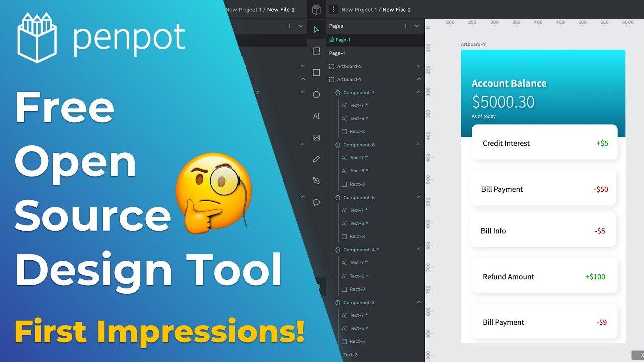Image resolution: width=644 pixels, height=362 pixels.
Task: Collapse the Component-5 group
Action: point(418,198)
